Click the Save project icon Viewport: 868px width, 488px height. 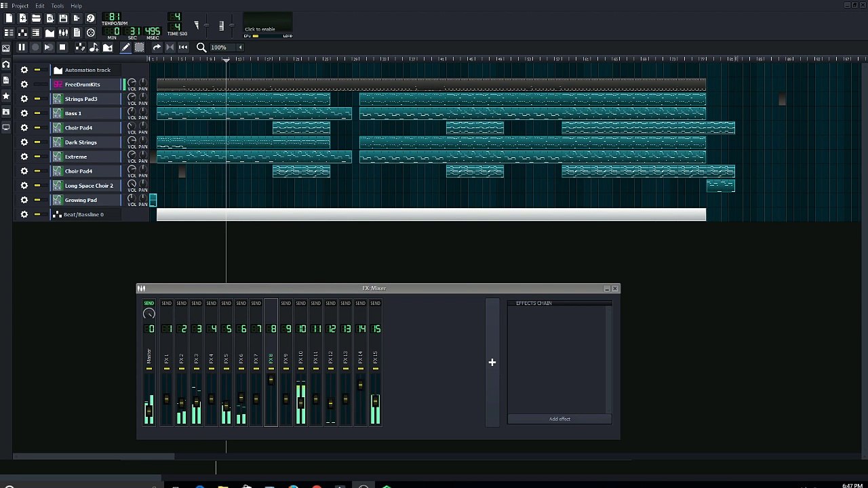coord(63,18)
